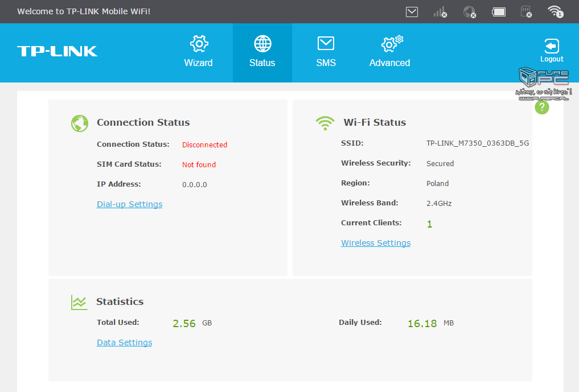Click the internet globe status icon in top bar
This screenshot has height=392, width=579.
point(469,11)
